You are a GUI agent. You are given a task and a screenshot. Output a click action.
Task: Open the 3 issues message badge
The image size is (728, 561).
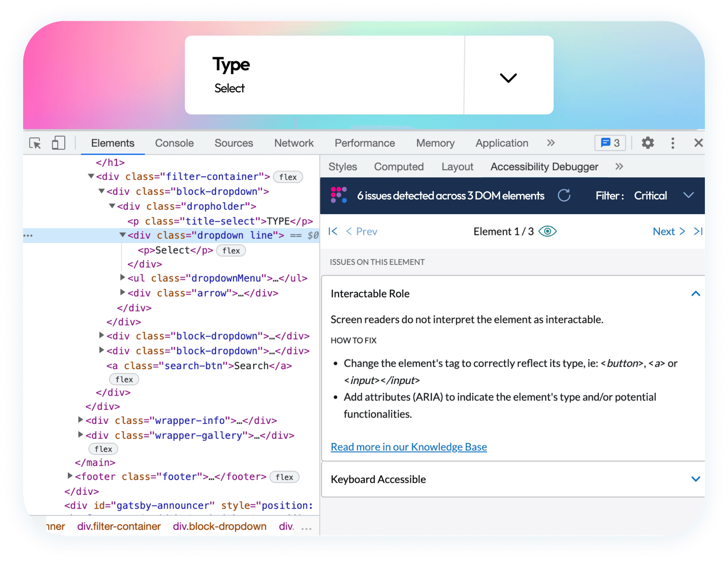tap(610, 143)
